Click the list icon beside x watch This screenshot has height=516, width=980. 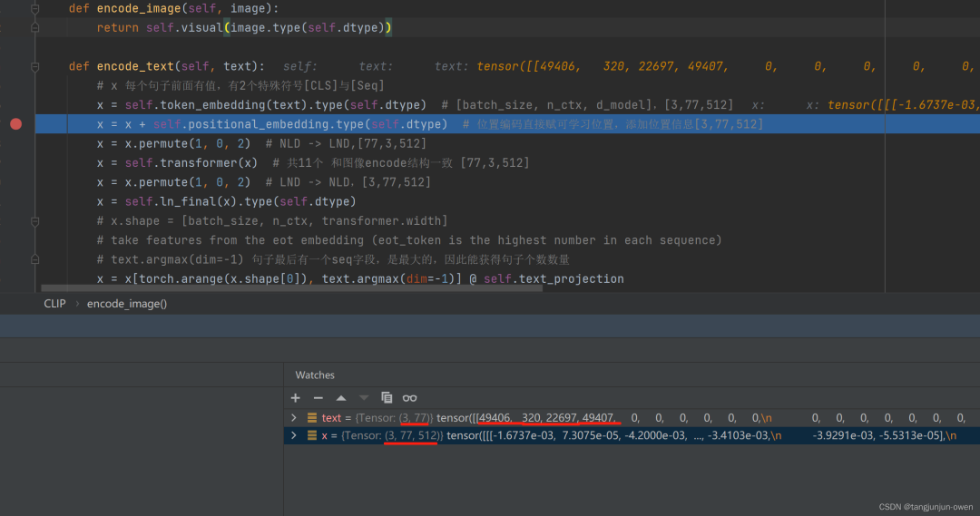(x=312, y=436)
